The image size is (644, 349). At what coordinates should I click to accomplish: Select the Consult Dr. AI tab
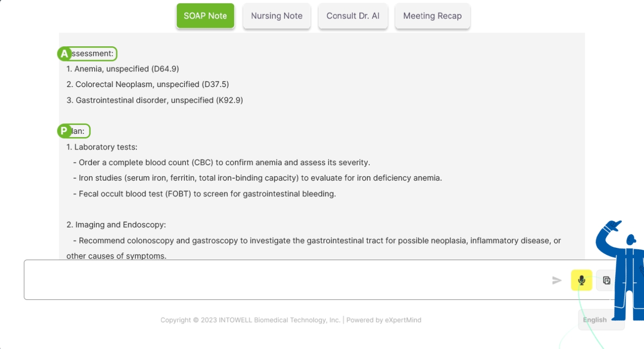(x=353, y=16)
